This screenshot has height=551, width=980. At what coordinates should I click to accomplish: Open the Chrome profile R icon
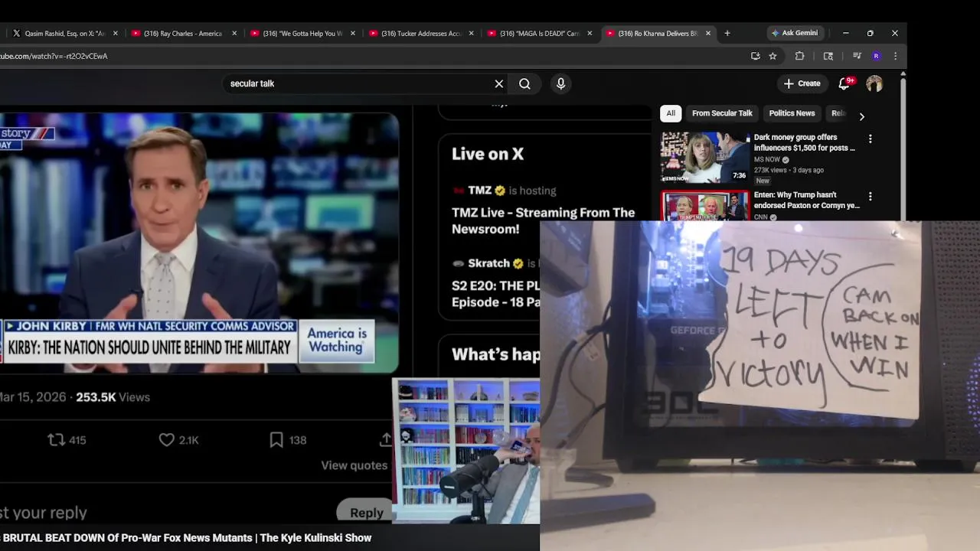click(876, 56)
